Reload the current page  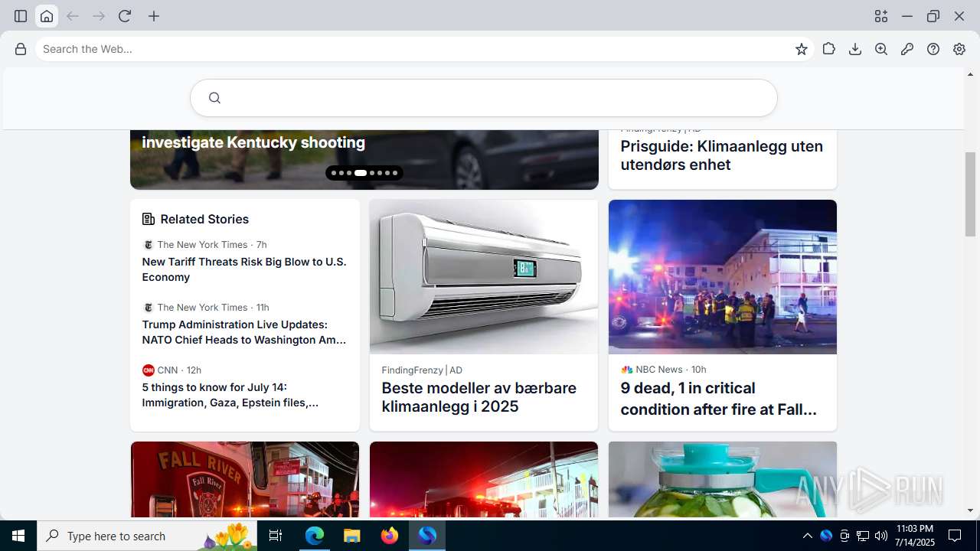pos(125,16)
